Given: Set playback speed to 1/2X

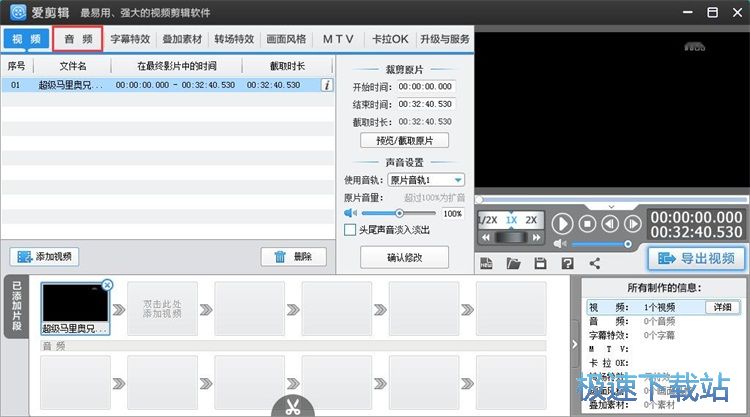Looking at the screenshot, I should pyautogui.click(x=488, y=220).
